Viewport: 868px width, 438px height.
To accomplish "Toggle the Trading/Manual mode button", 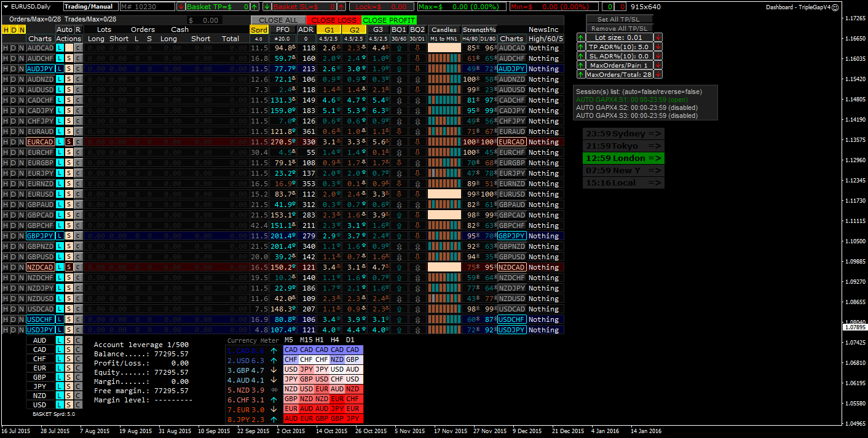I will click(90, 7).
